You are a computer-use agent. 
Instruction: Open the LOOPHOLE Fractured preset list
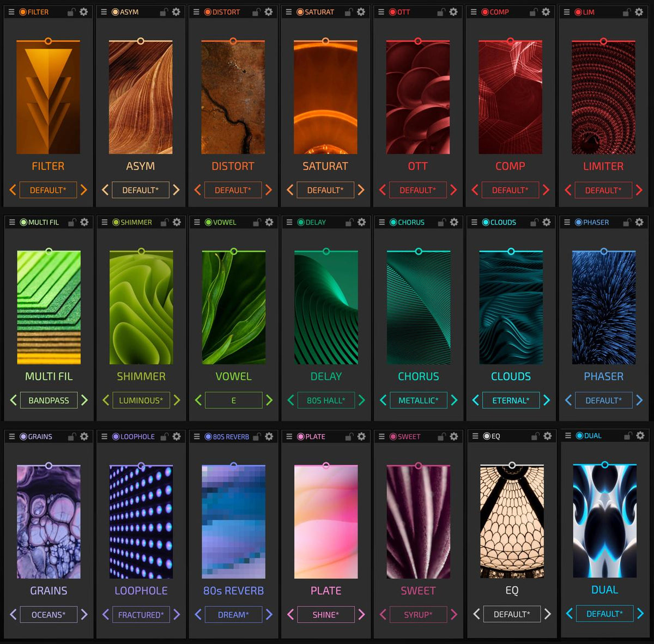[x=141, y=615]
